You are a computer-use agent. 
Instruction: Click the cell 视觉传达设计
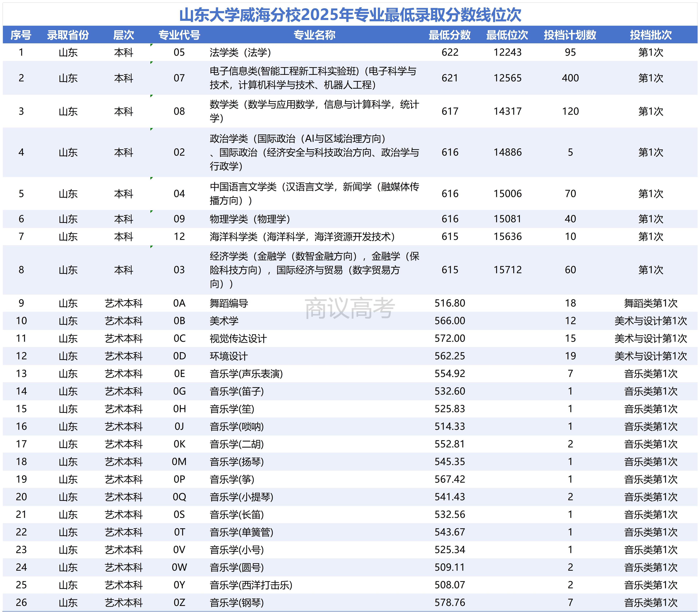pos(238,339)
